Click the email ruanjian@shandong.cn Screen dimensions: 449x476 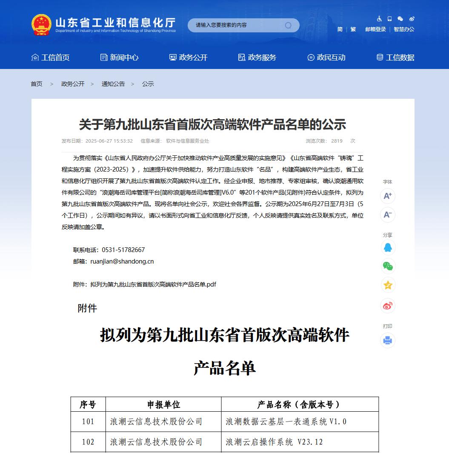click(122, 261)
